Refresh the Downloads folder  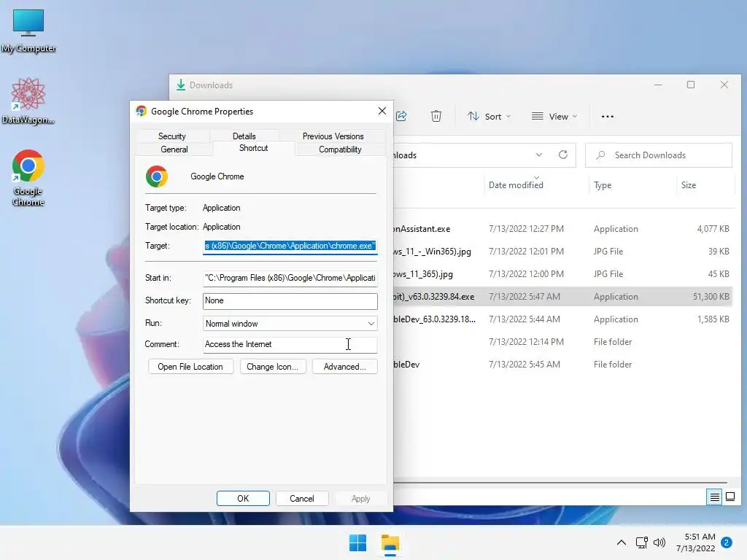562,155
